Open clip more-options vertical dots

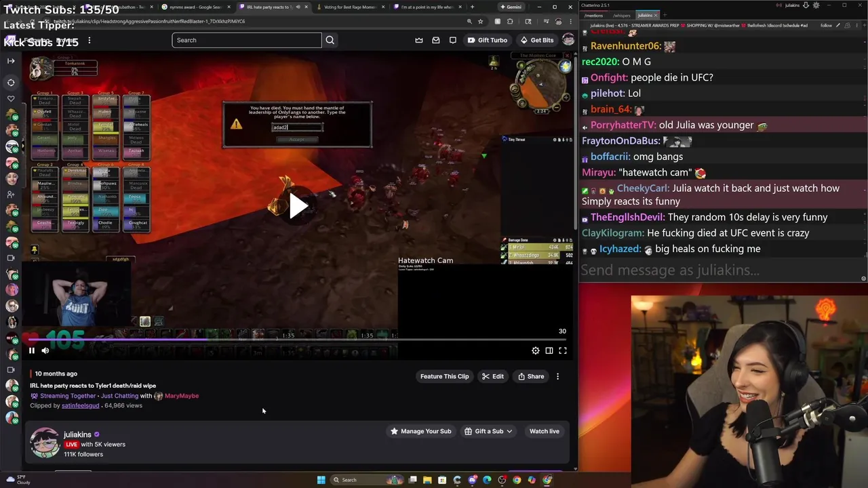click(558, 376)
